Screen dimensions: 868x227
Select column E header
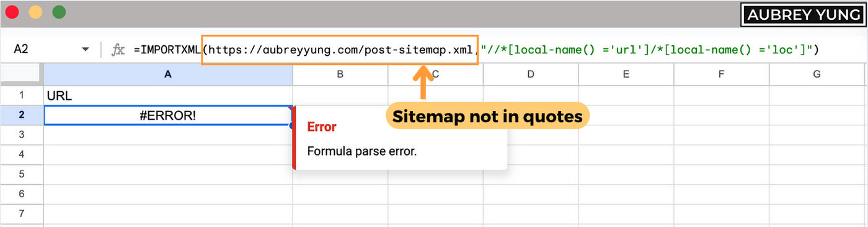click(626, 74)
